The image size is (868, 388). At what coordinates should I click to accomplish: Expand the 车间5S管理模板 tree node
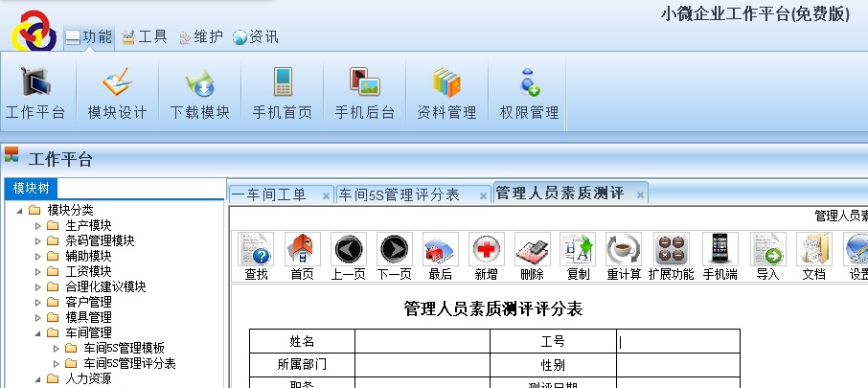click(x=56, y=348)
